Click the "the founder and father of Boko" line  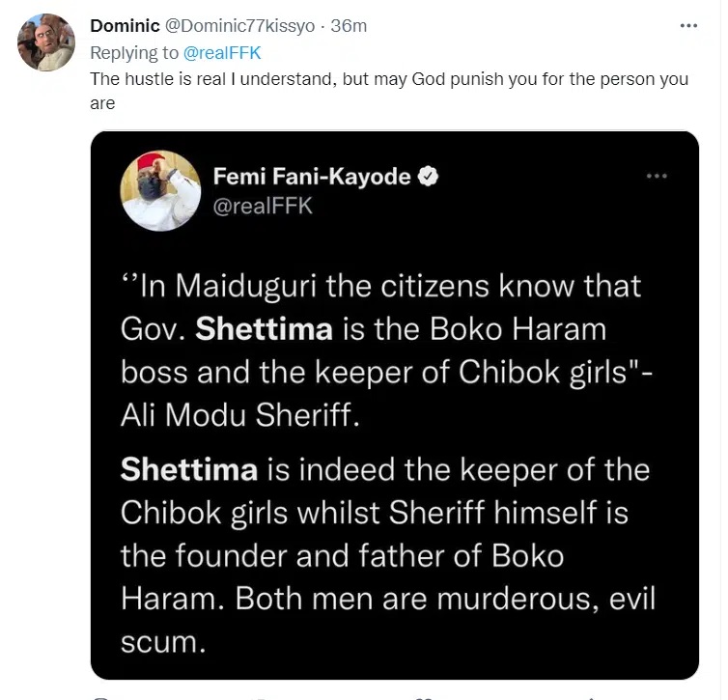tap(341, 556)
